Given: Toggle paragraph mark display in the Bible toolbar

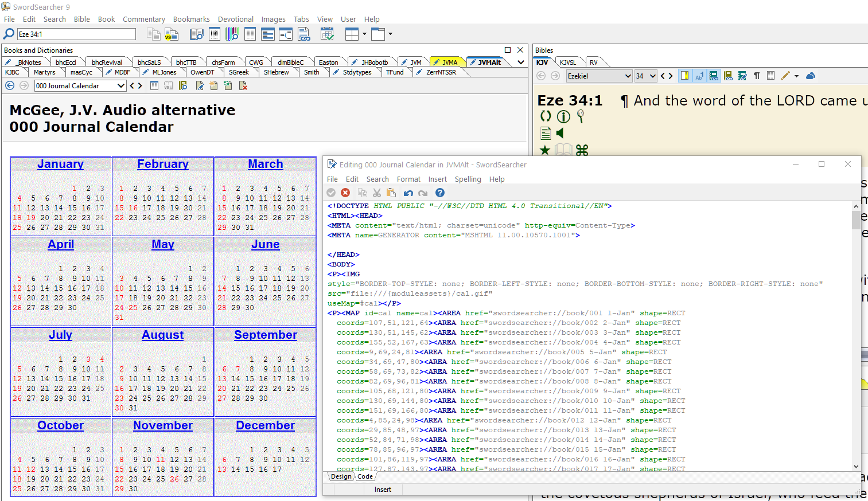Looking at the screenshot, I should click(757, 76).
